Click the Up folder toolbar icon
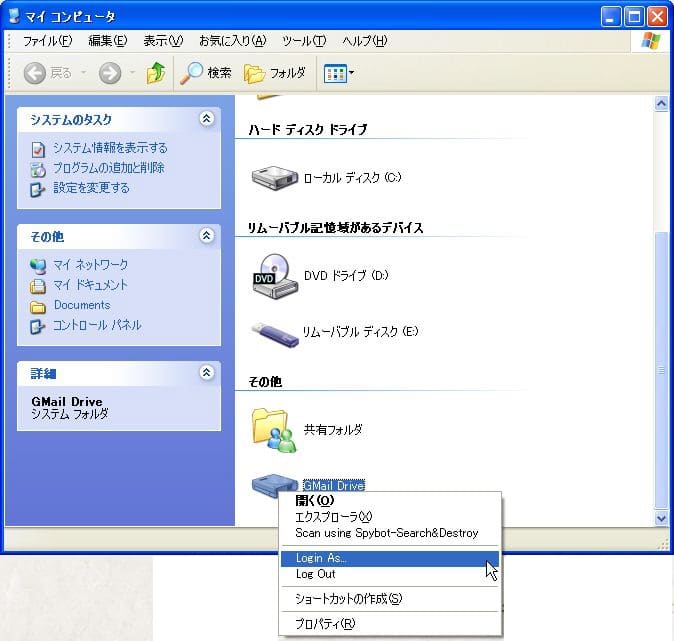Image resolution: width=674 pixels, height=641 pixels. pos(156,73)
